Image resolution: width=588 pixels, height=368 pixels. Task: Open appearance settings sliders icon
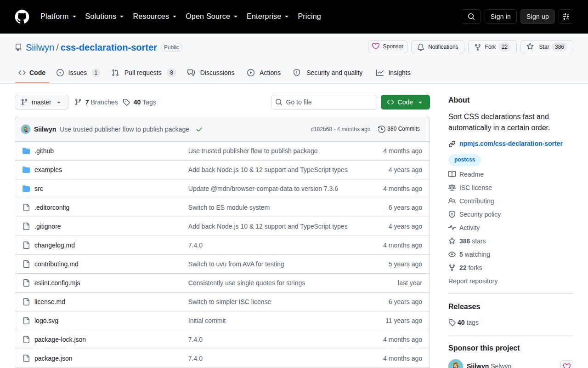[x=566, y=17]
